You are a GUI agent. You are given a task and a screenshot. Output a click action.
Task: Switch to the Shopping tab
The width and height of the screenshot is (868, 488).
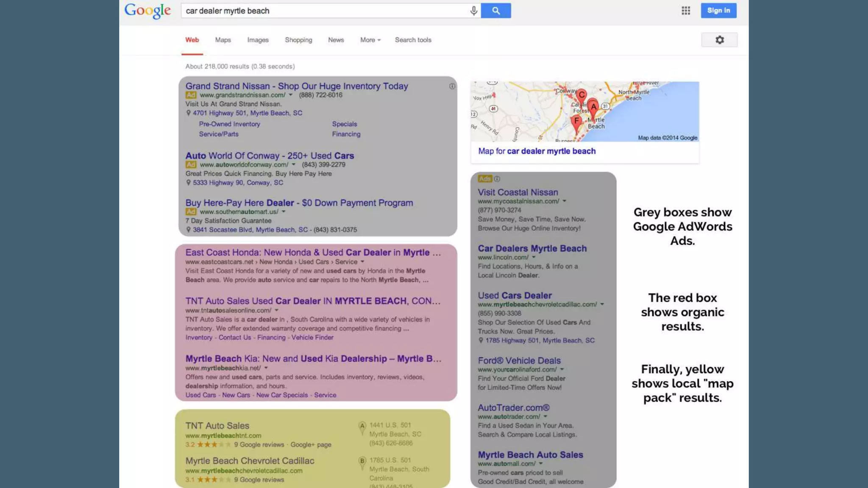(298, 40)
